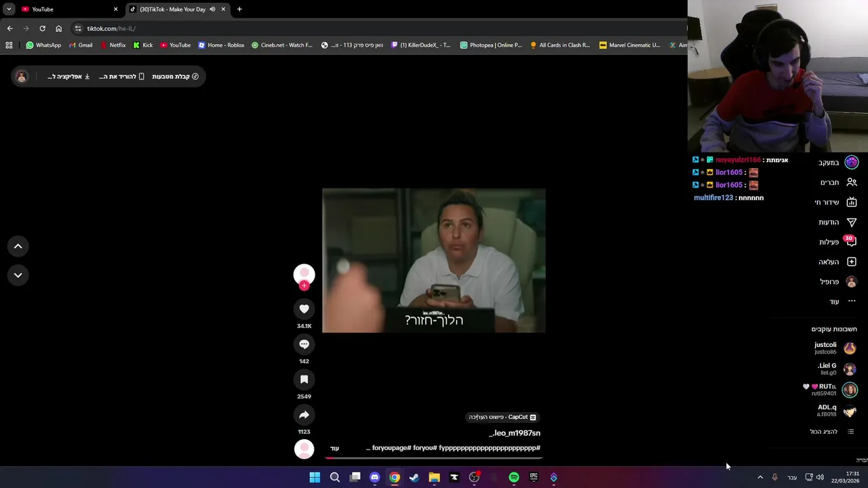Open Discord from the taskbar
This screenshot has height=488, width=868.
click(374, 477)
